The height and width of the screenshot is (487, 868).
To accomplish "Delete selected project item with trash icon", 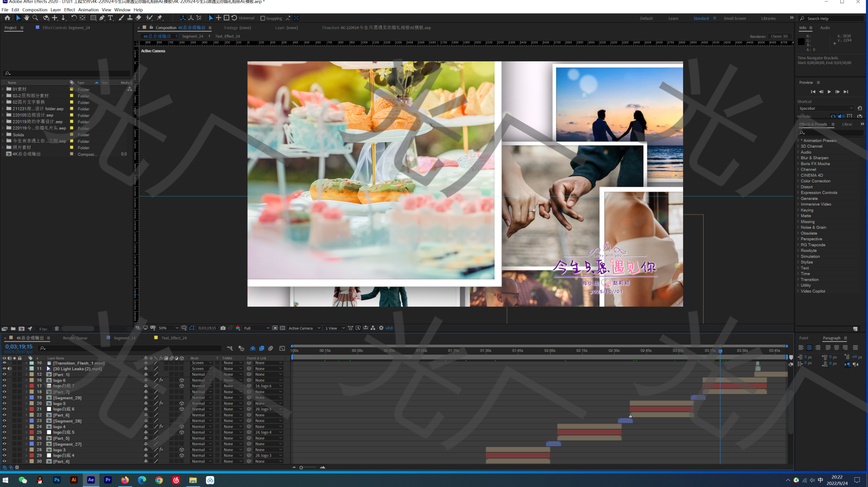I will pos(56,328).
